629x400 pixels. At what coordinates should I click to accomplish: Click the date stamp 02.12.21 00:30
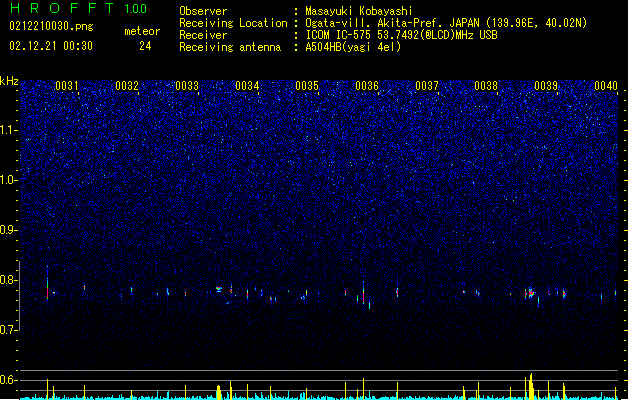(51, 46)
